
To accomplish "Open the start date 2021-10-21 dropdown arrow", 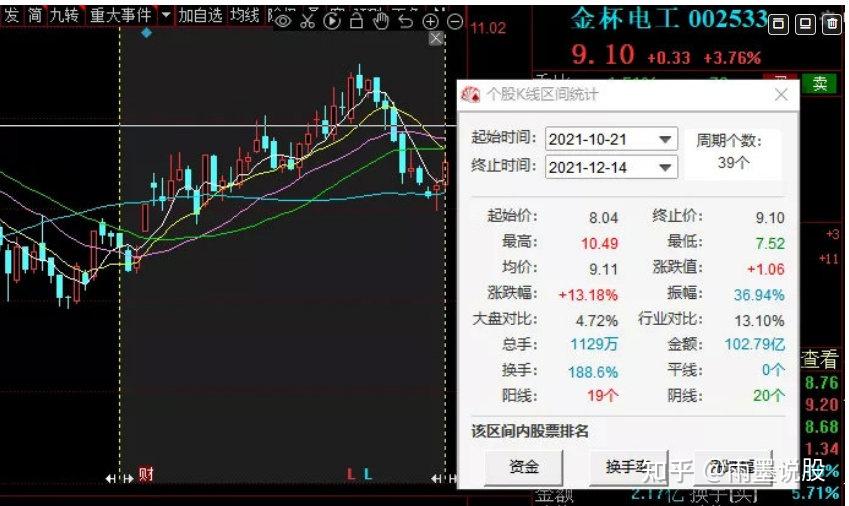I will point(665,139).
